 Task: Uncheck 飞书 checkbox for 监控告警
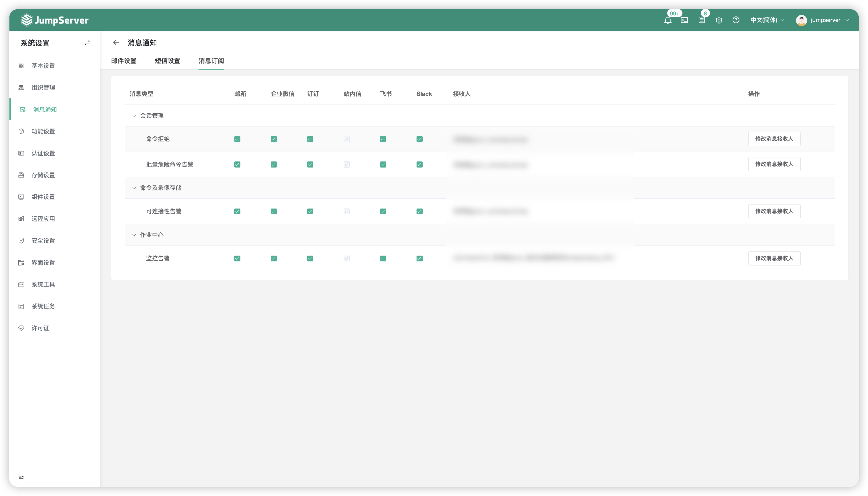383,259
